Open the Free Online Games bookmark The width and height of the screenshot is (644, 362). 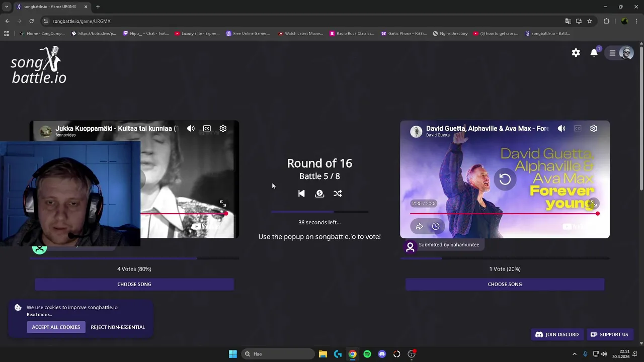tap(248, 34)
